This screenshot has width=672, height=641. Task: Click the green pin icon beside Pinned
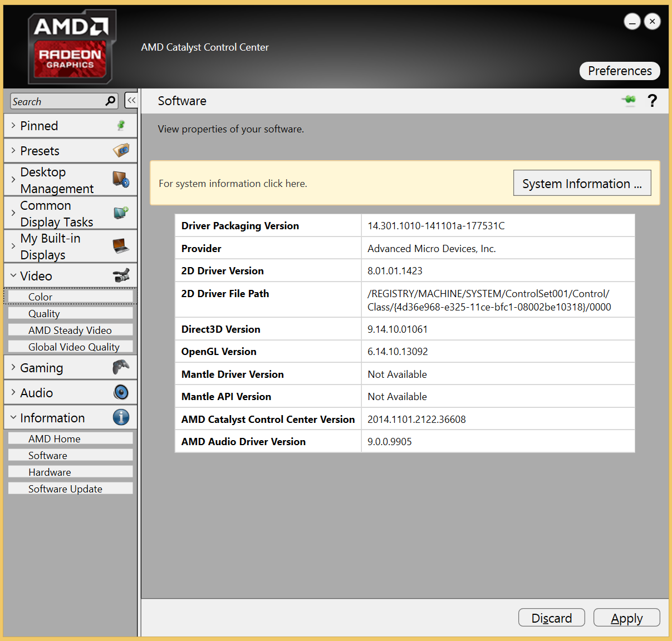[121, 125]
